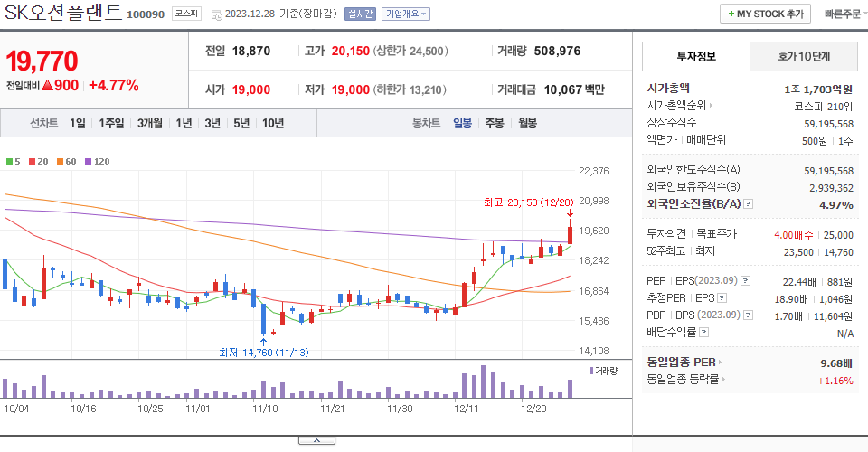Click the 거래량 value 508,976
The width and height of the screenshot is (868, 452).
pyautogui.click(x=557, y=51)
